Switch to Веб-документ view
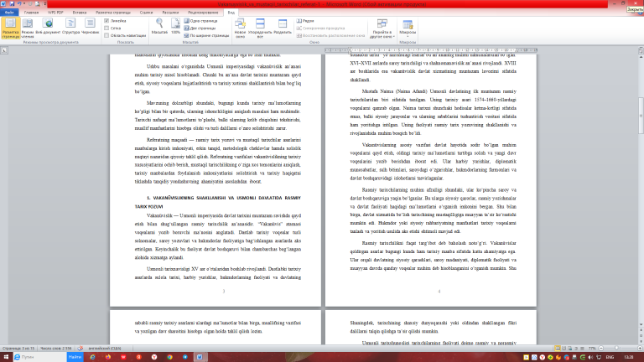This screenshot has width=644, height=362. pyautogui.click(x=48, y=26)
